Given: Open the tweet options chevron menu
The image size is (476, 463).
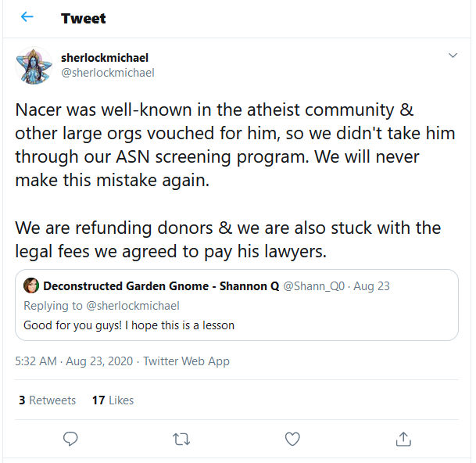Looking at the screenshot, I should (x=453, y=56).
